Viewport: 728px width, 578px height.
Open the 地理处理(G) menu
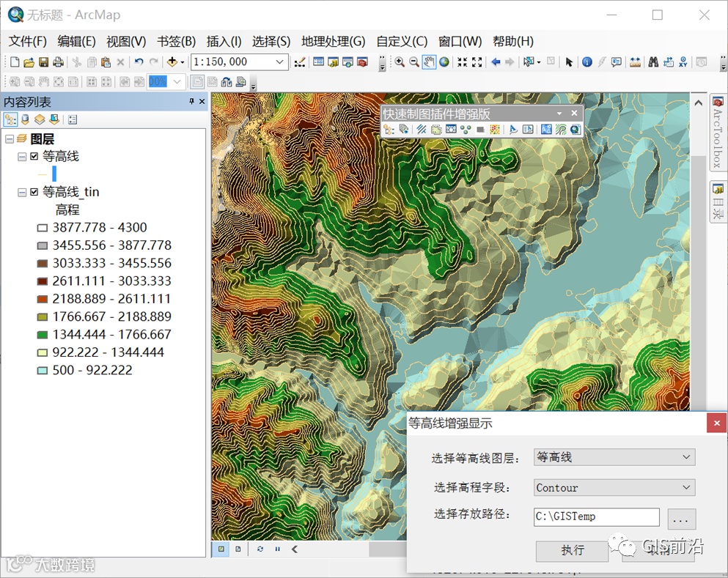(x=333, y=41)
